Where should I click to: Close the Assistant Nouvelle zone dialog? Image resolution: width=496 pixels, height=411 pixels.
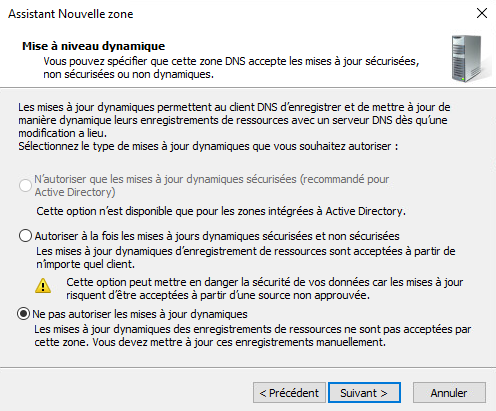[482, 13]
